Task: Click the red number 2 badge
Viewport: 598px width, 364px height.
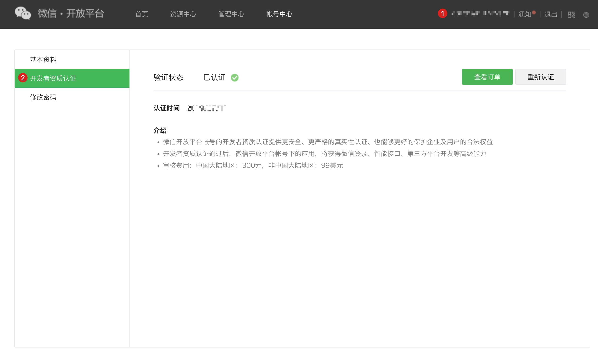Action: coord(23,78)
